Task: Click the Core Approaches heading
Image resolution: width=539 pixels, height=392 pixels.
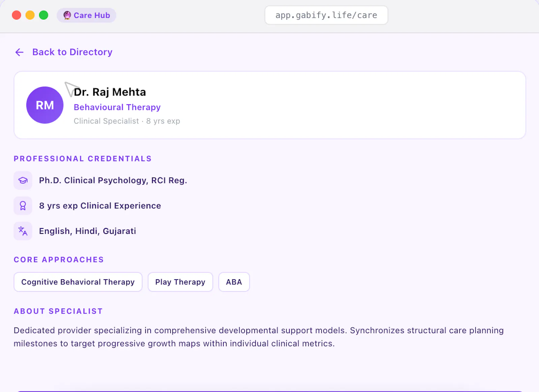Action: point(59,259)
